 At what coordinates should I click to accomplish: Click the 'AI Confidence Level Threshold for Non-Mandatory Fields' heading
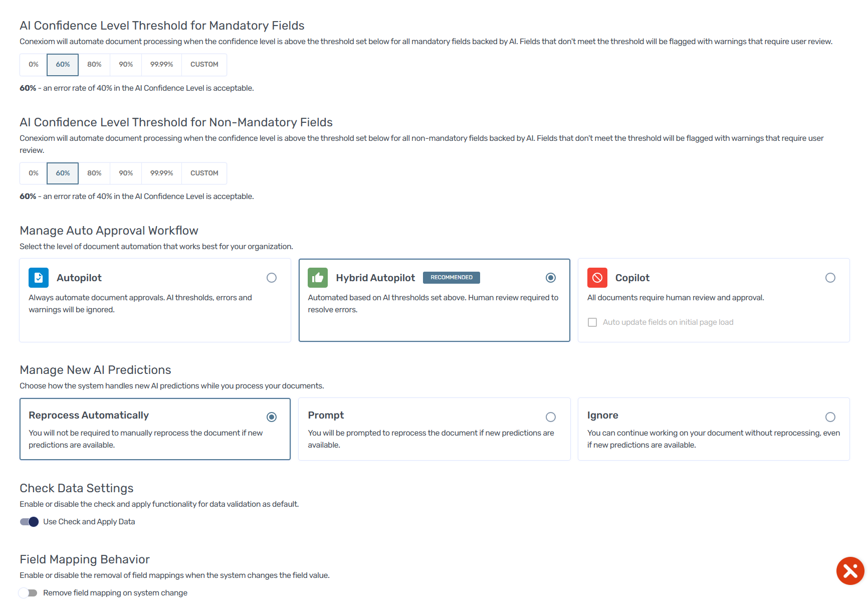tap(176, 122)
